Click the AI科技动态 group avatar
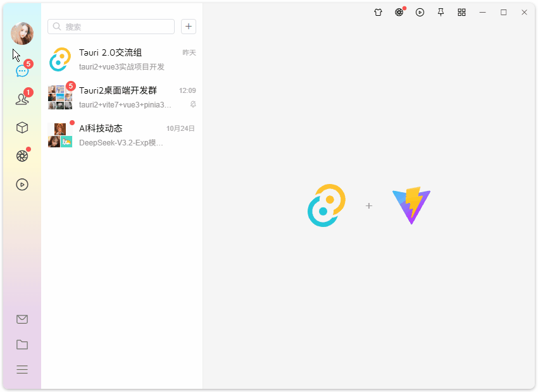 (60, 135)
